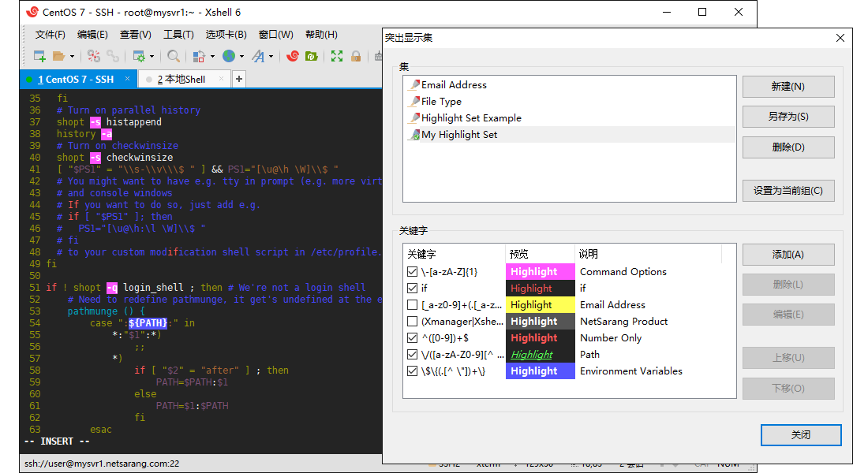Click the 新建(N) button
The width and height of the screenshot is (868, 473).
click(x=788, y=87)
